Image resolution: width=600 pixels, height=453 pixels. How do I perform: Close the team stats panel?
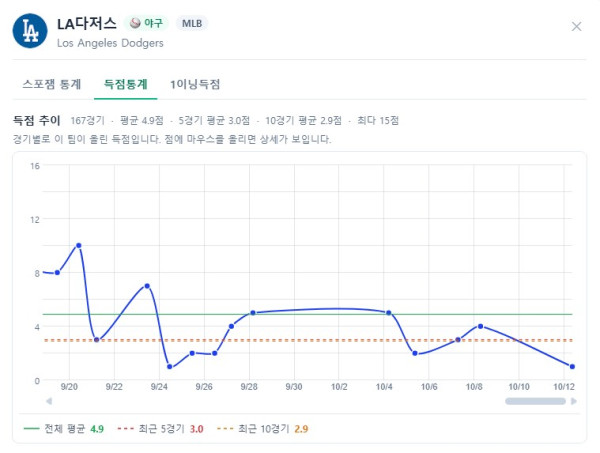(576, 26)
